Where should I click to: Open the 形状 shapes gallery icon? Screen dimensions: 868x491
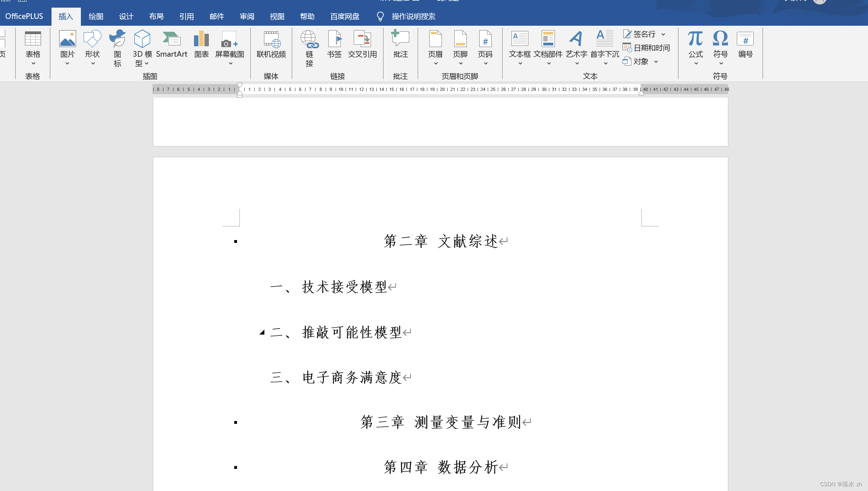click(x=92, y=39)
